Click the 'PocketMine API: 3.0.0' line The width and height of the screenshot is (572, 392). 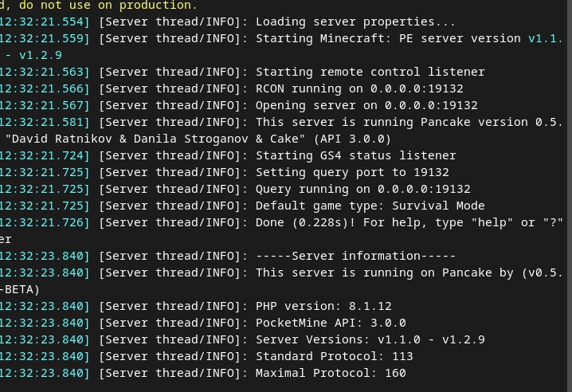click(331, 323)
